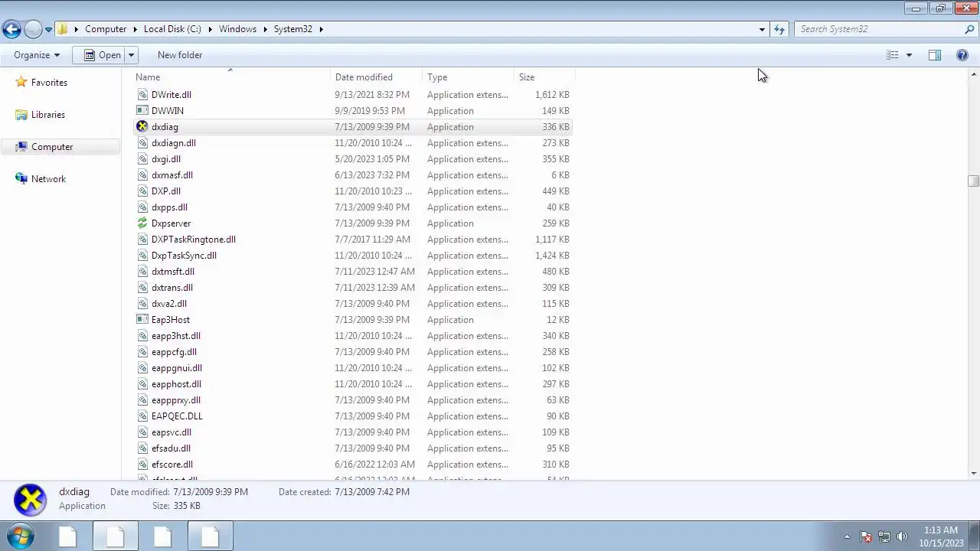The height and width of the screenshot is (551, 980).
Task: Sort by the Name column header
Action: pyautogui.click(x=232, y=77)
